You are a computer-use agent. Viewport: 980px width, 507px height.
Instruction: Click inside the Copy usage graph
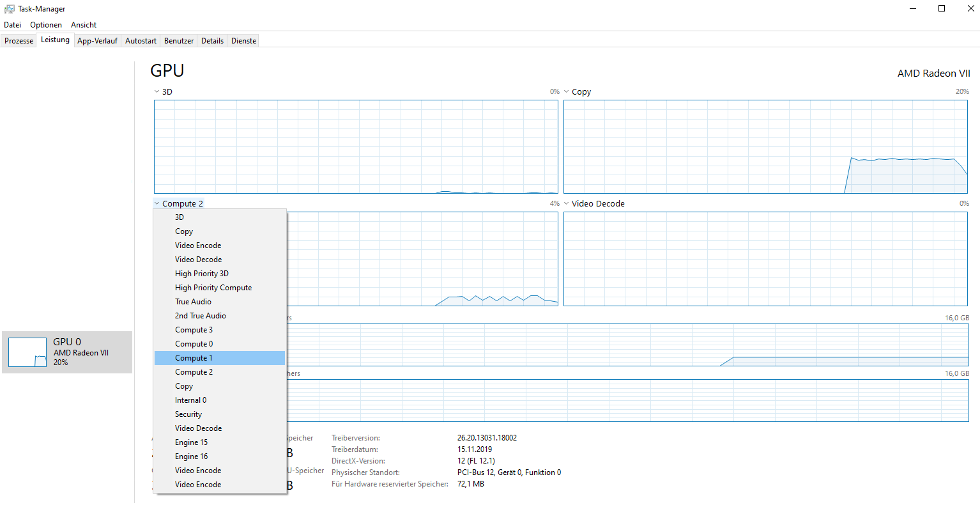coord(765,146)
